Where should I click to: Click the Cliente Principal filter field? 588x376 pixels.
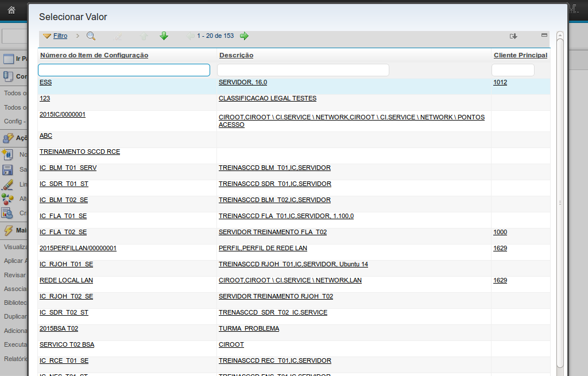pos(513,70)
